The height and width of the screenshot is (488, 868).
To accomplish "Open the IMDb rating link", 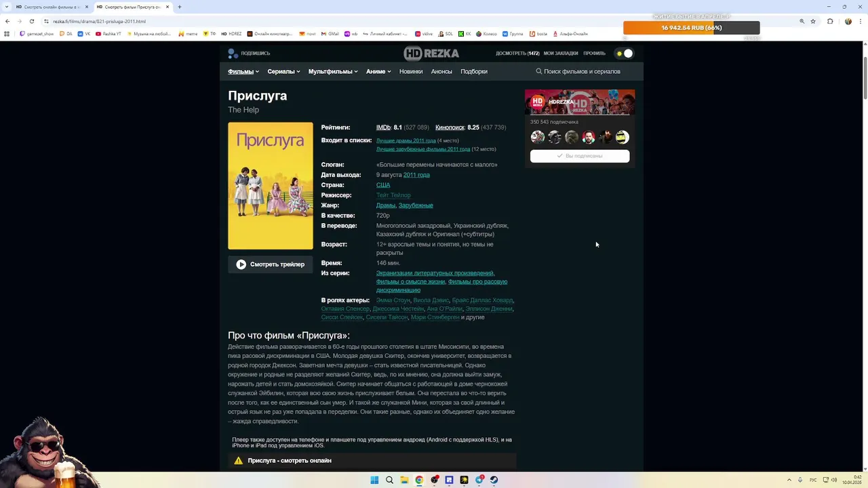I will (x=383, y=127).
